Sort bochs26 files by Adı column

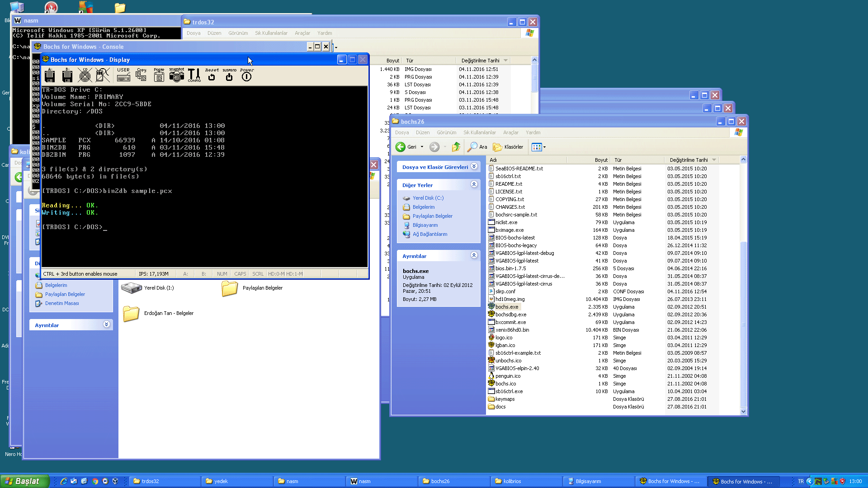[x=527, y=160]
